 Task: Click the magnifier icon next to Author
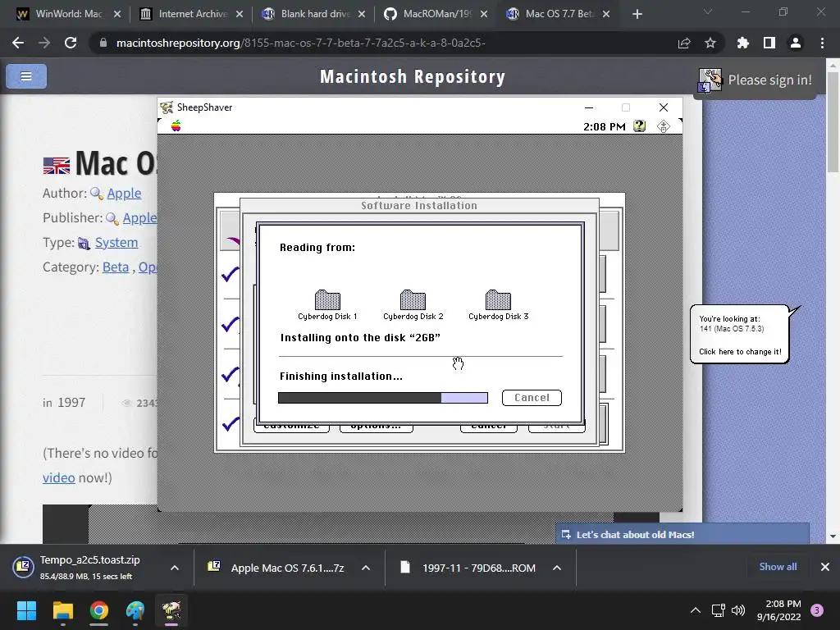pos(97,194)
